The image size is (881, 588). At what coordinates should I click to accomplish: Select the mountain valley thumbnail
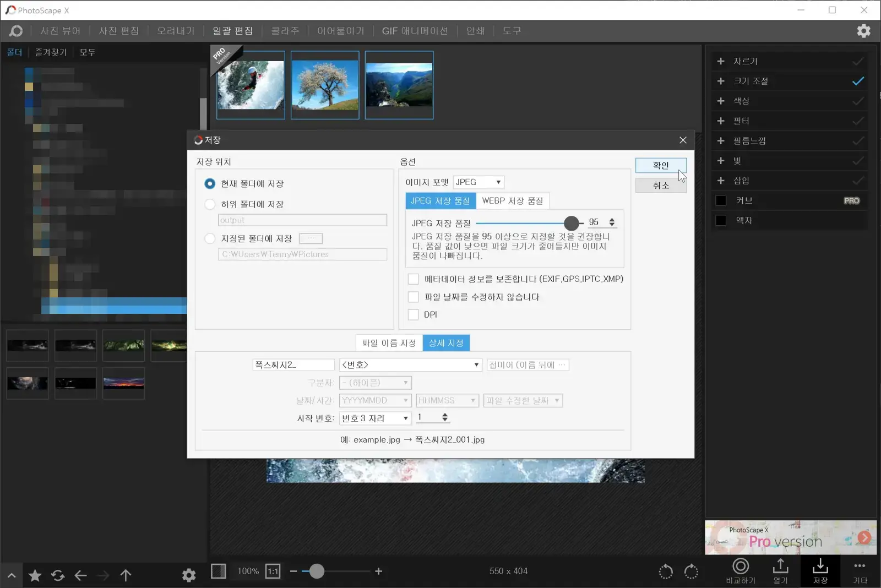[399, 85]
